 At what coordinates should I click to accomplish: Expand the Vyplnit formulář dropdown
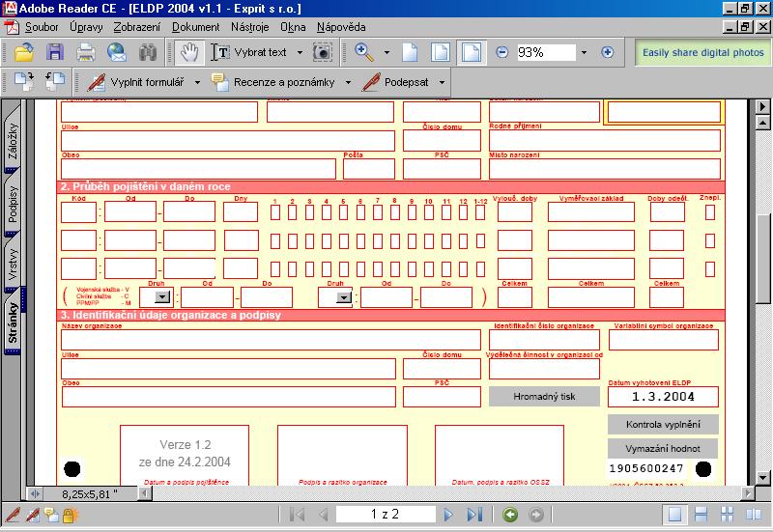coord(197,82)
